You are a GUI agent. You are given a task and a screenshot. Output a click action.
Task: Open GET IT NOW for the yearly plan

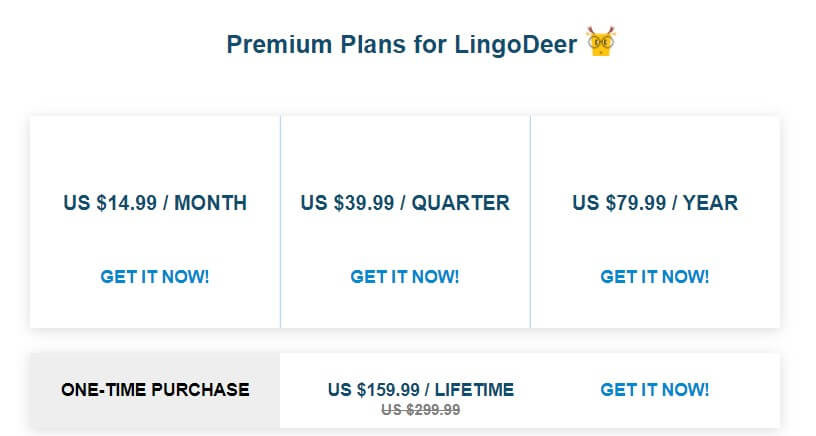point(655,276)
